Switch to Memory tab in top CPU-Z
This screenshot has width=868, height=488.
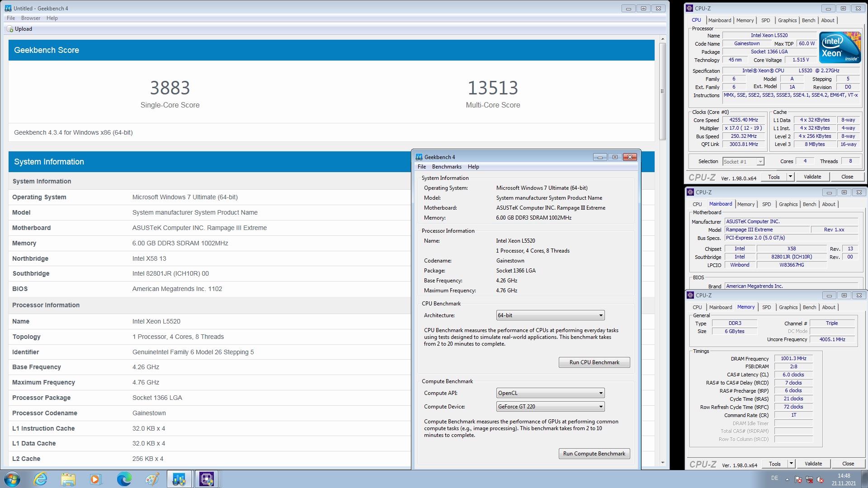pyautogui.click(x=745, y=20)
